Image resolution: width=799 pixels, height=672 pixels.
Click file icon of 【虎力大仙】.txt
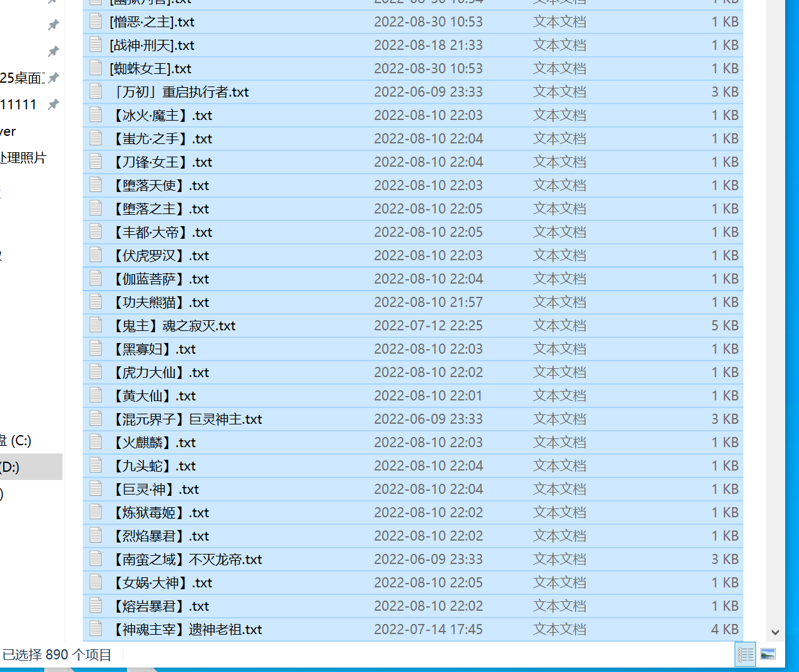tap(96, 372)
